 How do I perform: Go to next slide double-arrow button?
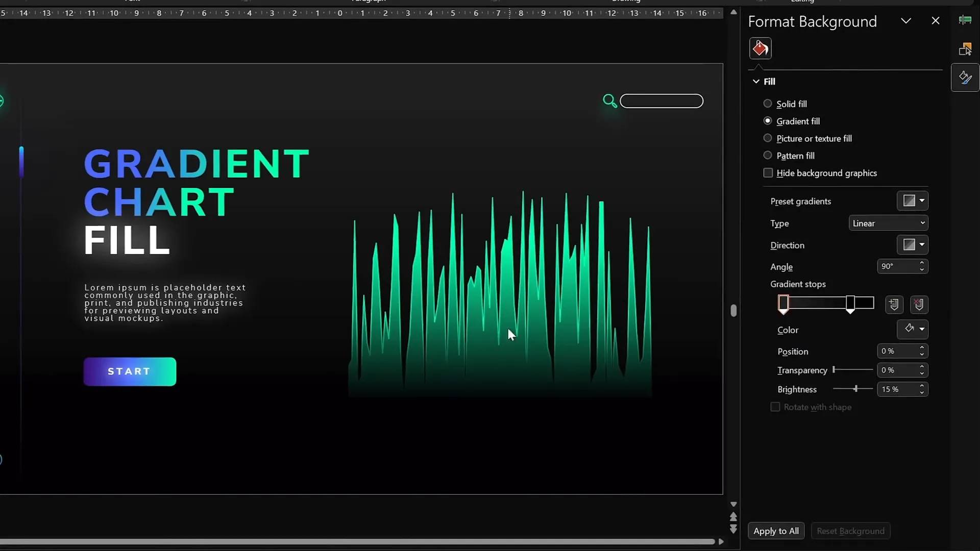(x=733, y=529)
